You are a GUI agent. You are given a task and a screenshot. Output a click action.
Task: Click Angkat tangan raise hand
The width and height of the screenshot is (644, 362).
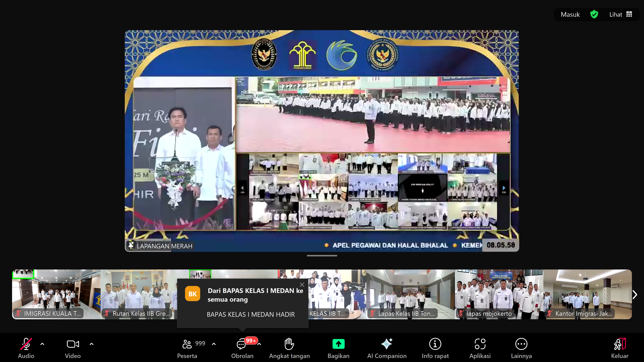tap(289, 348)
